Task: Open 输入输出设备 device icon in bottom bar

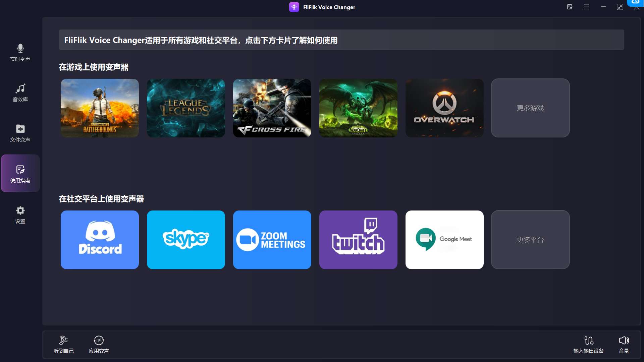Action: tap(589, 341)
